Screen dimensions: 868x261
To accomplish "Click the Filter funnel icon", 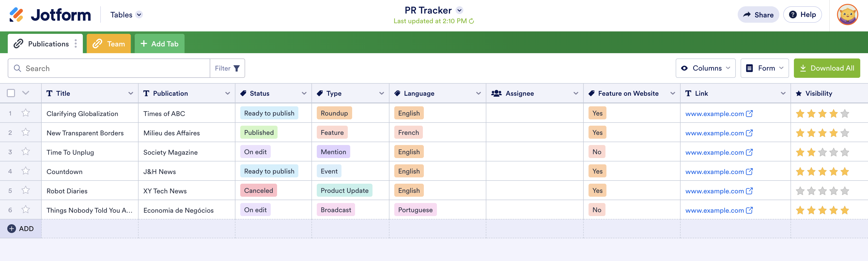I will [237, 69].
